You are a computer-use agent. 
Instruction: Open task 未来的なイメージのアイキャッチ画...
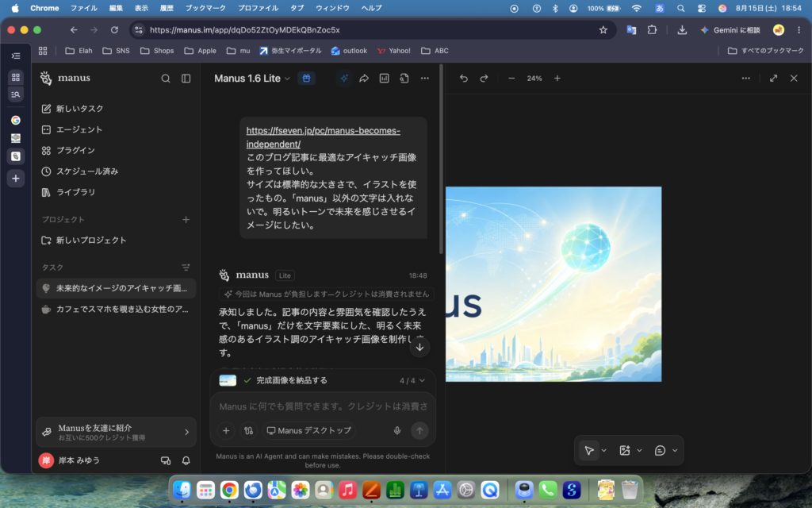[x=116, y=288]
